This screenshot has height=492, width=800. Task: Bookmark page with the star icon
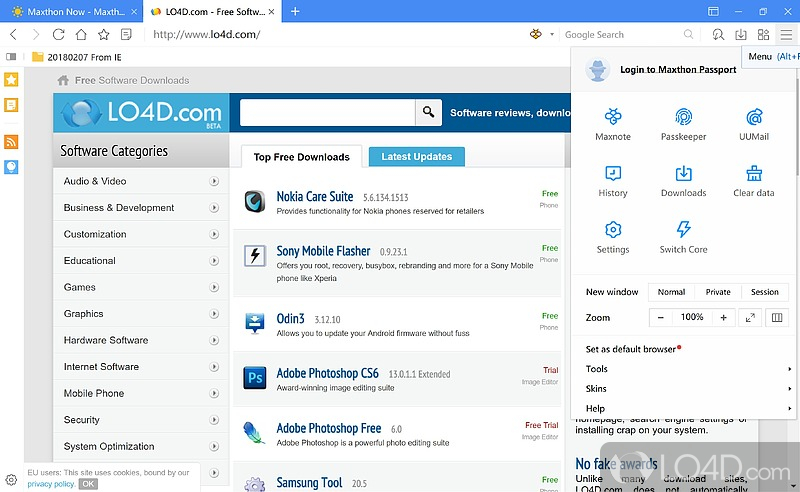[104, 34]
